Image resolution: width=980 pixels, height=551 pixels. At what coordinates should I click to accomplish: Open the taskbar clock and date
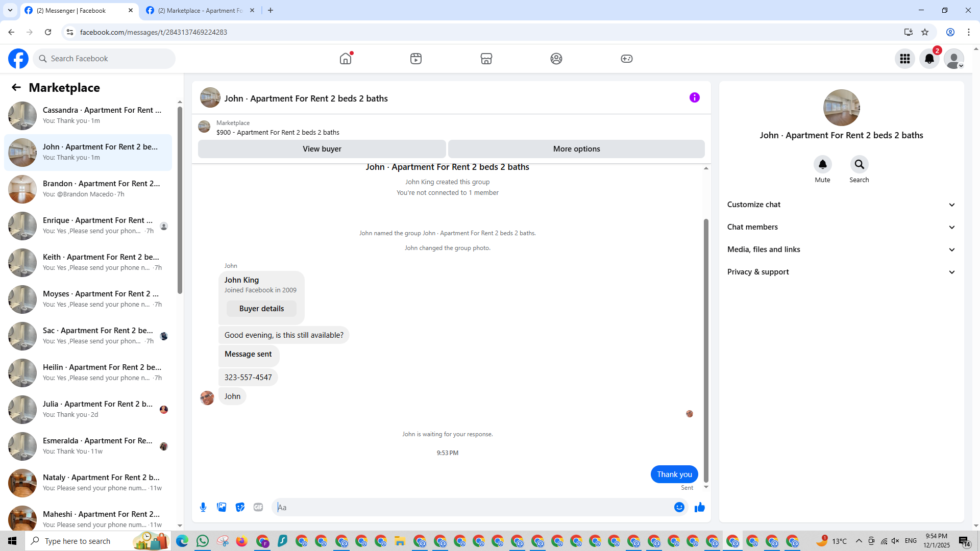(x=936, y=541)
